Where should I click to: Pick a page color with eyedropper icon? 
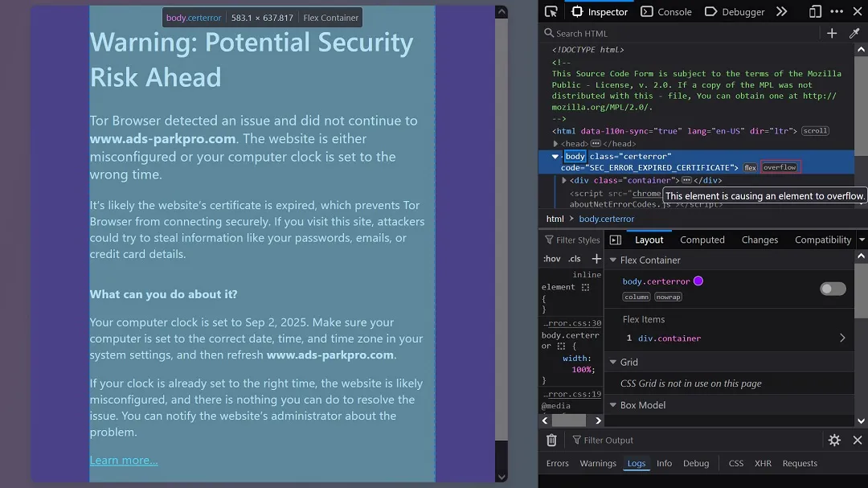(x=854, y=33)
